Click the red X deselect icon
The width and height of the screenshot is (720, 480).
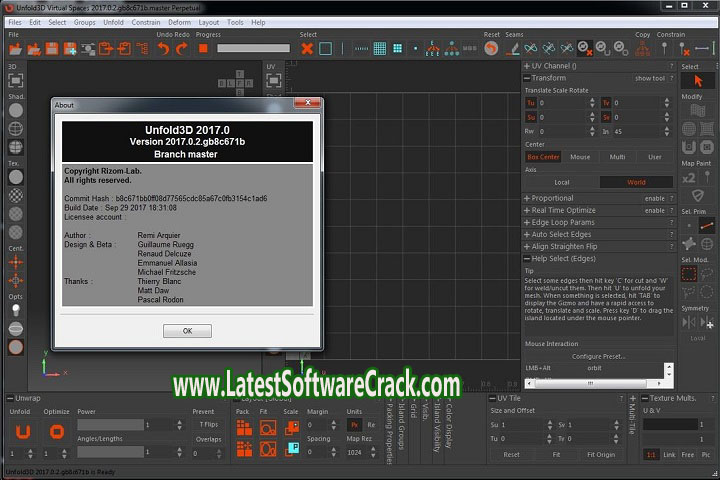click(307, 49)
